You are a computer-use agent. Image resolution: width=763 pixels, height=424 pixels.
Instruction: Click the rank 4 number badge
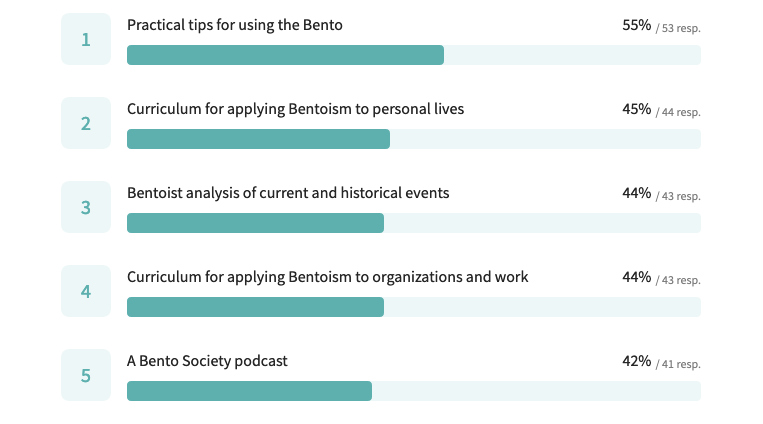pyautogui.click(x=86, y=291)
